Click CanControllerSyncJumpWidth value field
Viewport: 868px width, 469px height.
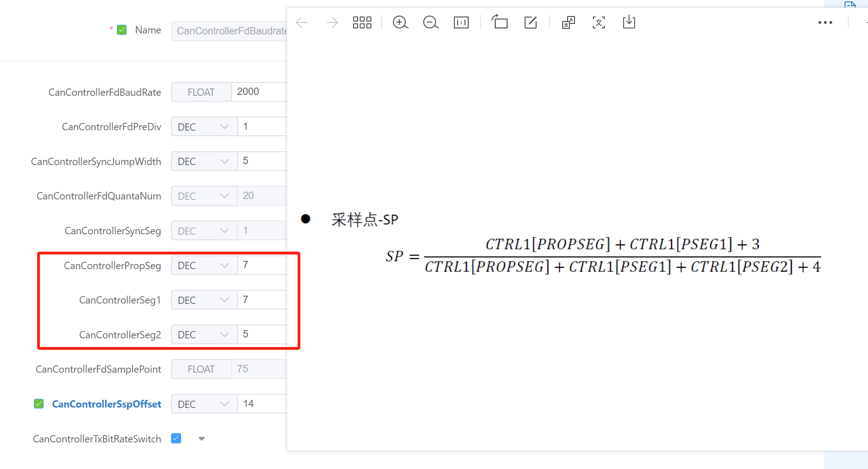[262, 161]
